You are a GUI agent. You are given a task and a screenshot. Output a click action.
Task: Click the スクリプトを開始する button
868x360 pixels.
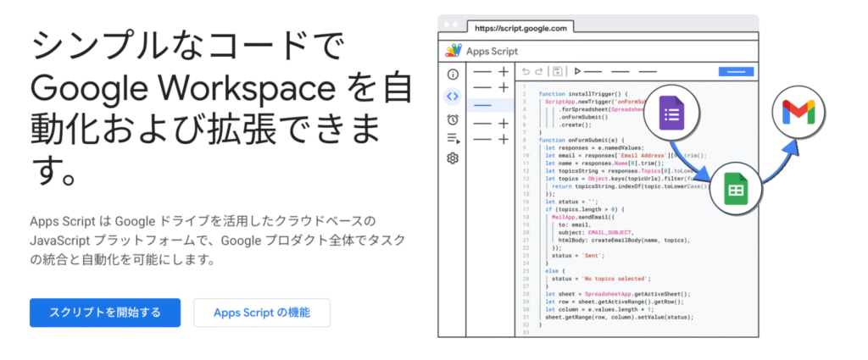coord(105,313)
